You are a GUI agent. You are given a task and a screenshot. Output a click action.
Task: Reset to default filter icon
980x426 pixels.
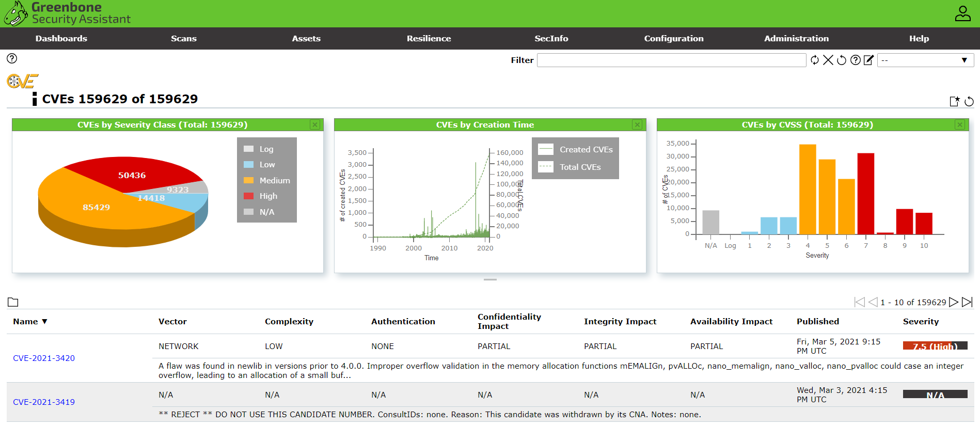click(x=842, y=60)
